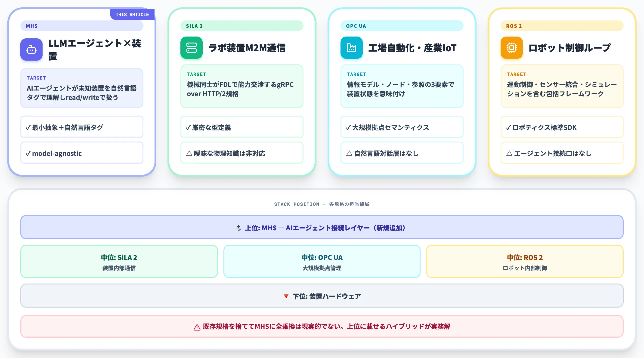Click the model-agnostic item

click(82, 153)
